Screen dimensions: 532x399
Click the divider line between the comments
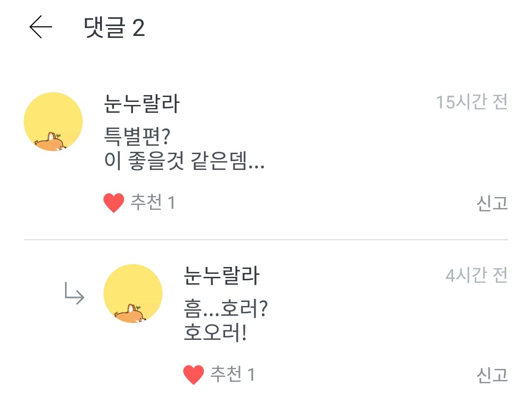266,240
